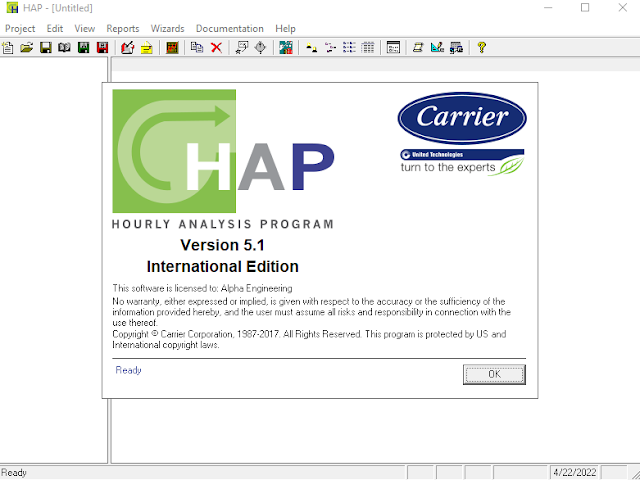Click the HAP logo image
Image resolution: width=640 pixels, height=480 pixels.
[x=223, y=151]
